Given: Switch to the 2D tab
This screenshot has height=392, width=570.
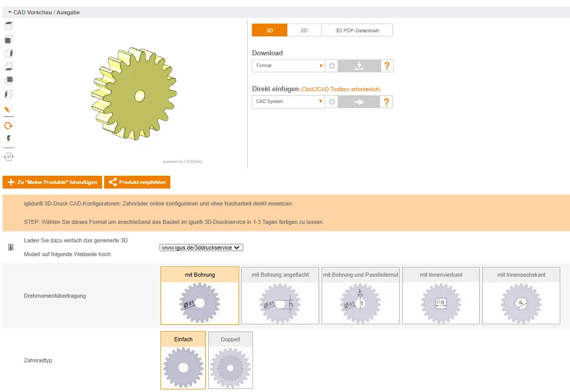Looking at the screenshot, I should (x=304, y=31).
